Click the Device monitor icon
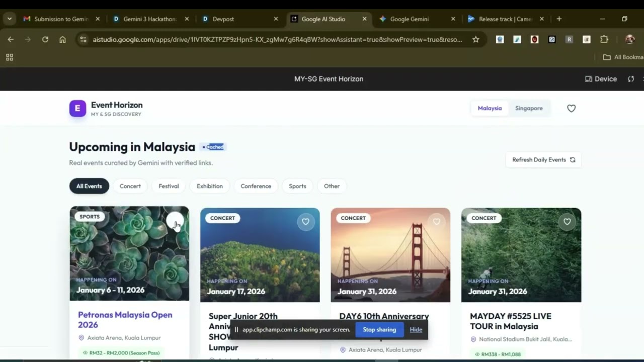Image resolution: width=644 pixels, height=362 pixels. click(x=589, y=79)
